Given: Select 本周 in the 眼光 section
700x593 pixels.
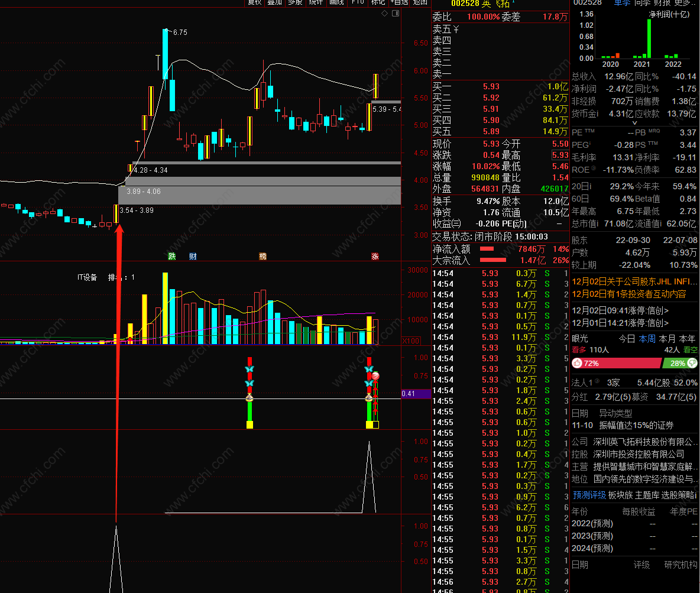Looking at the screenshot, I should [647, 339].
